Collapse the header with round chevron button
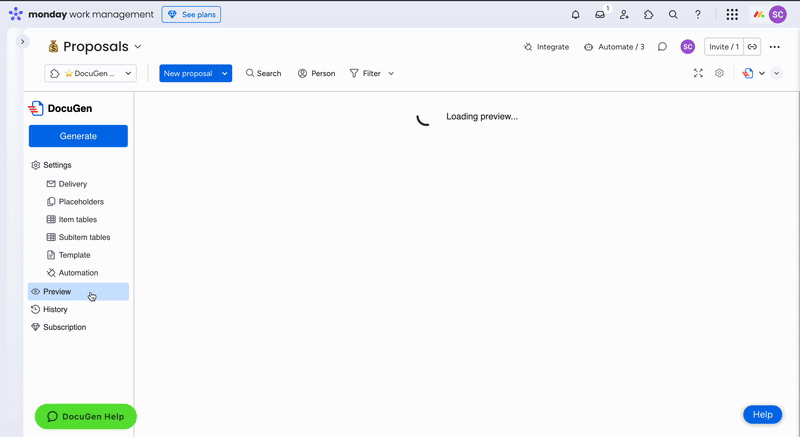 tap(777, 73)
